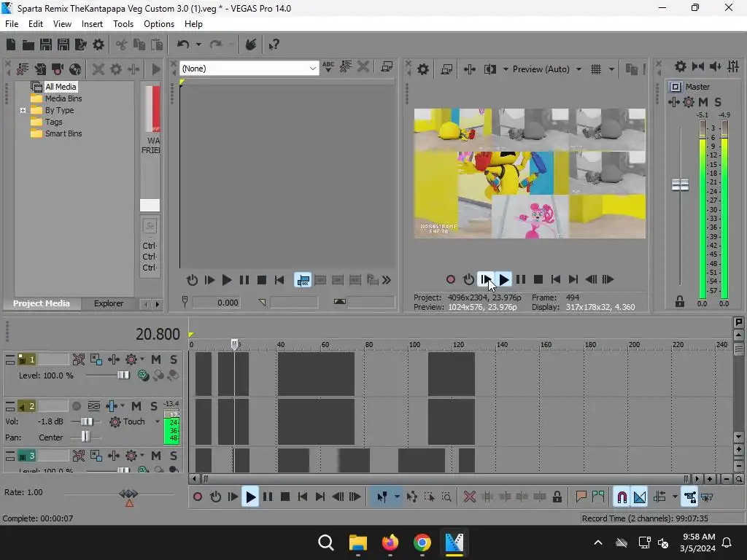The image size is (747, 560).
Task: Open the What's This help cursor tool
Action: pos(274,44)
